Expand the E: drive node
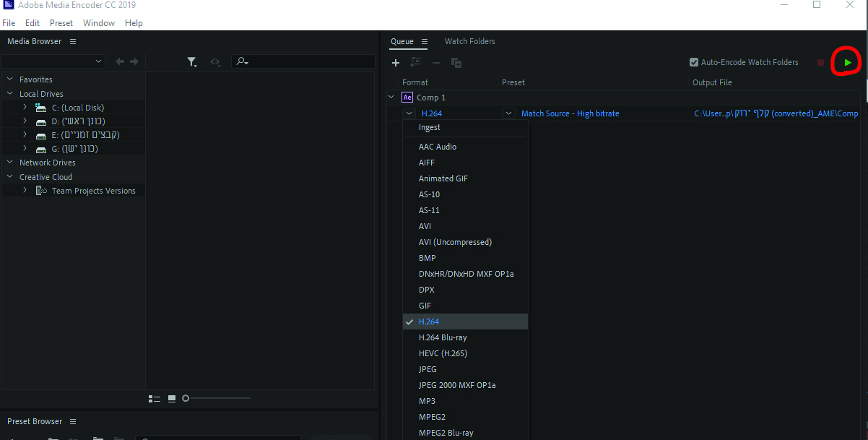 (25, 135)
